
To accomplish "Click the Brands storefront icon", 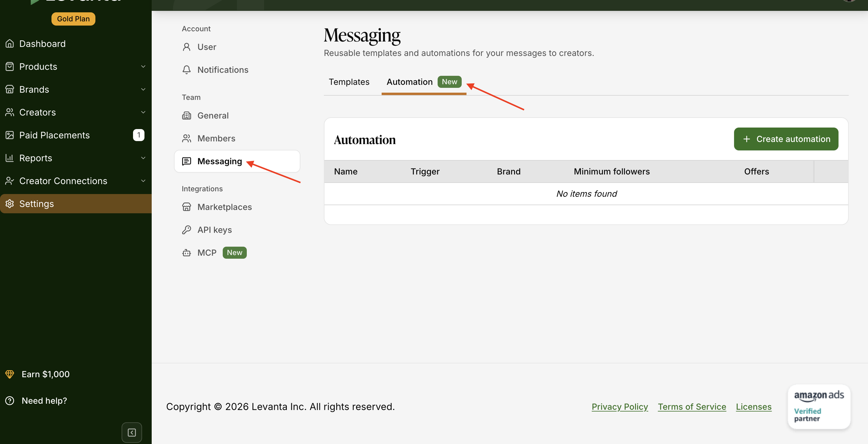I will click(10, 89).
